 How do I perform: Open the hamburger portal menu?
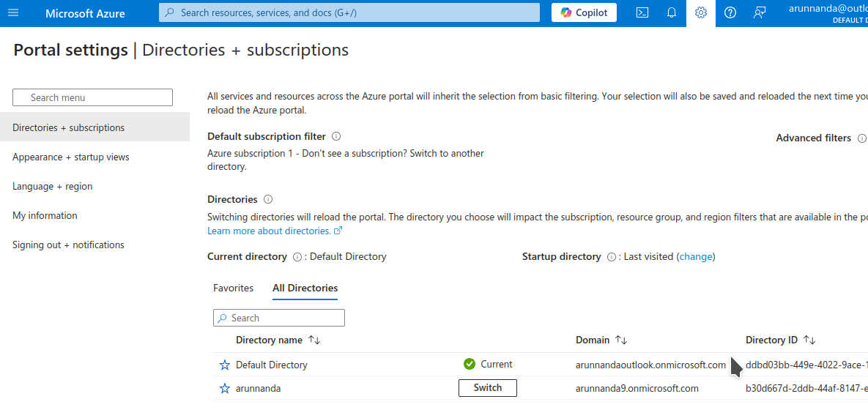[x=13, y=13]
